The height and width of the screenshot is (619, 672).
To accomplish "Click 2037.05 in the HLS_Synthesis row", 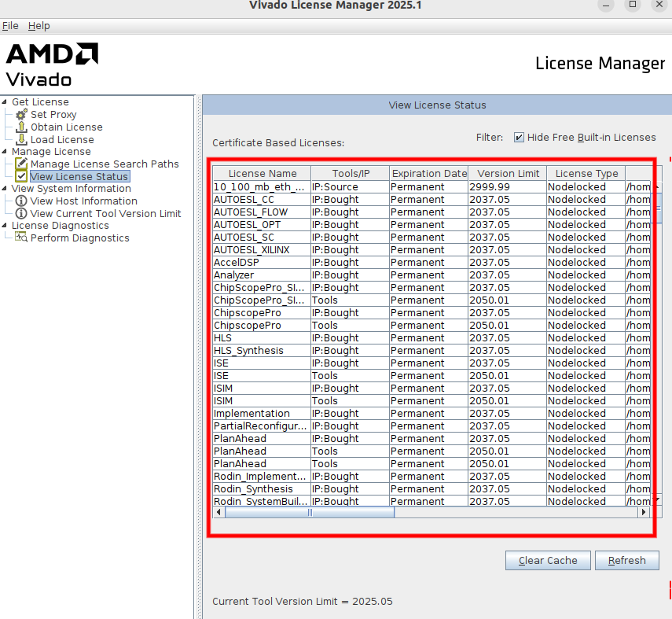I will coord(508,351).
